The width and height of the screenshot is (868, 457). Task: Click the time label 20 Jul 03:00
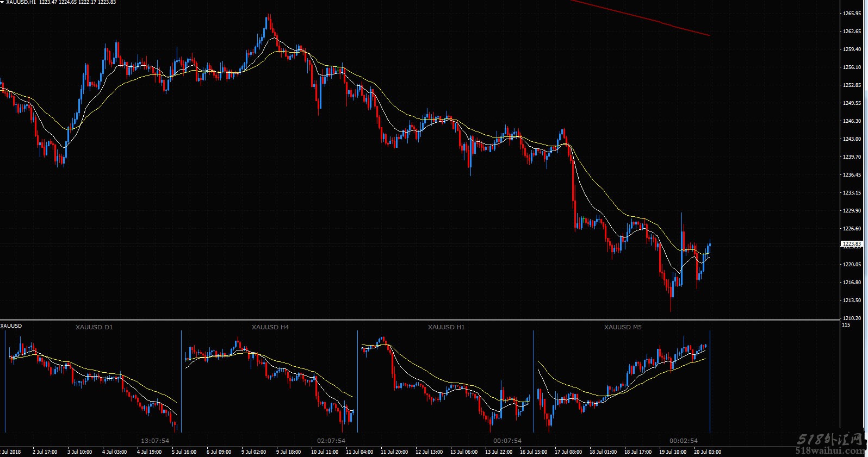tap(707, 452)
